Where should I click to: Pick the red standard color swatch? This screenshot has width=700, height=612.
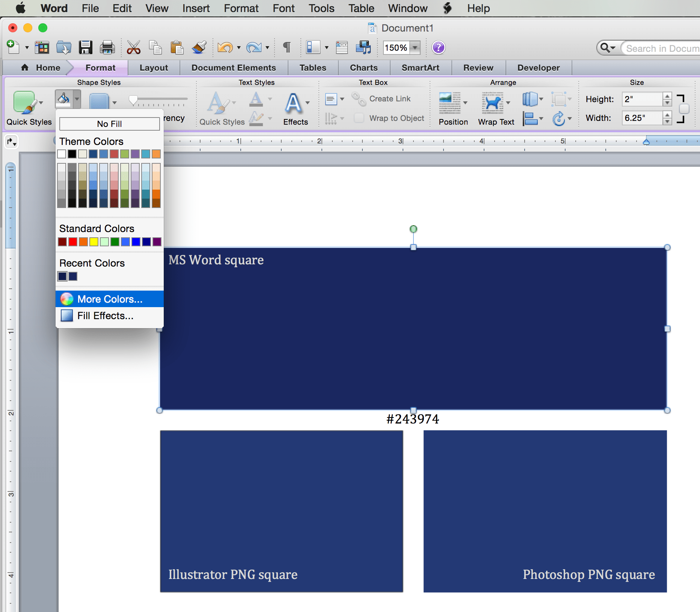point(73,242)
